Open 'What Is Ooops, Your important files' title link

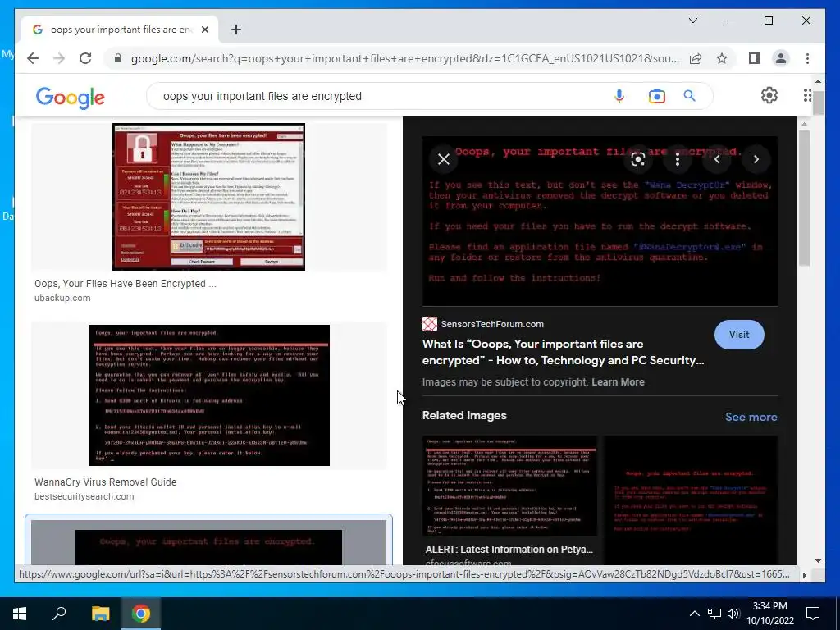click(563, 352)
